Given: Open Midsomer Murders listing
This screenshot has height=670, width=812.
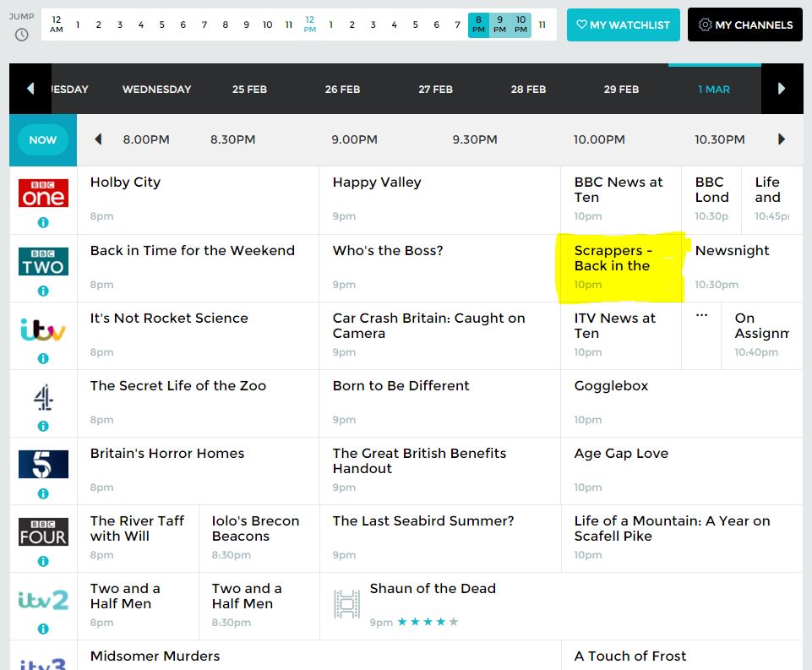Looking at the screenshot, I should (319, 656).
